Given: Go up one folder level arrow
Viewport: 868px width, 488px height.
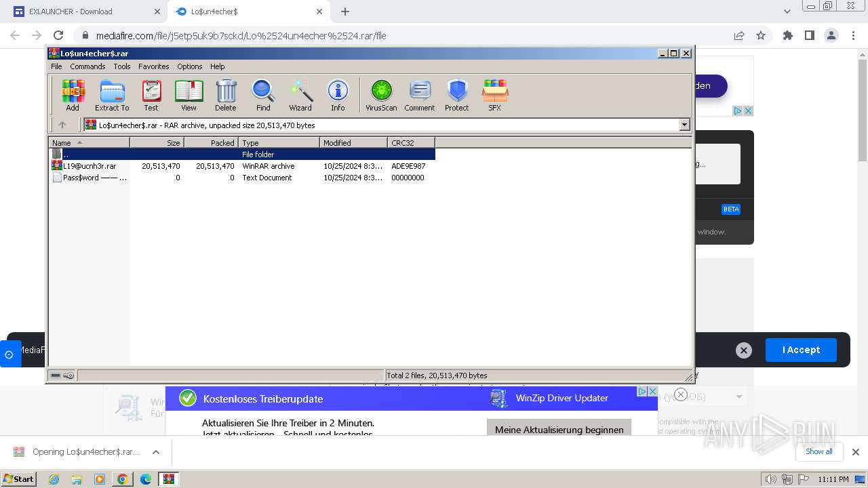Looking at the screenshot, I should click(62, 125).
